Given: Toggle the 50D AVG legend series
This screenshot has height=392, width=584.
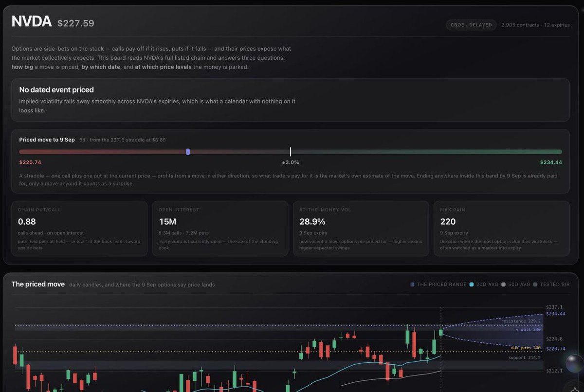Looking at the screenshot, I should click(x=516, y=285).
